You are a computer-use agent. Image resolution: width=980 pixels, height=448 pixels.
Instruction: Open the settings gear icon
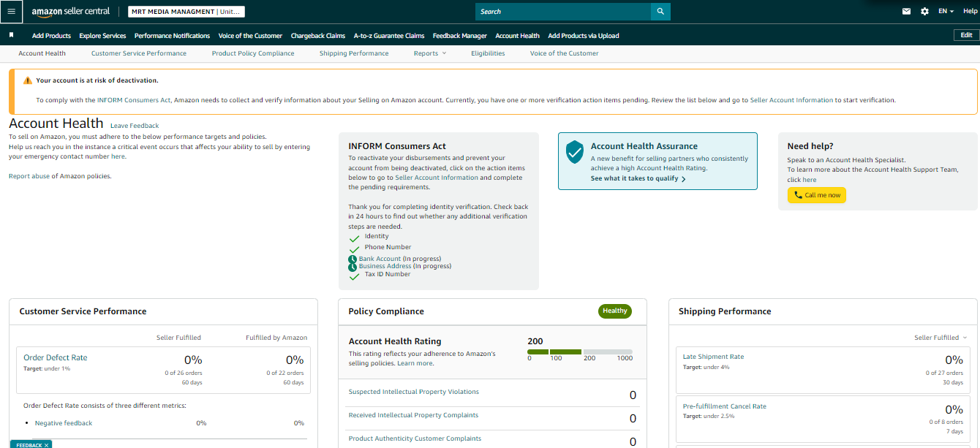(924, 12)
